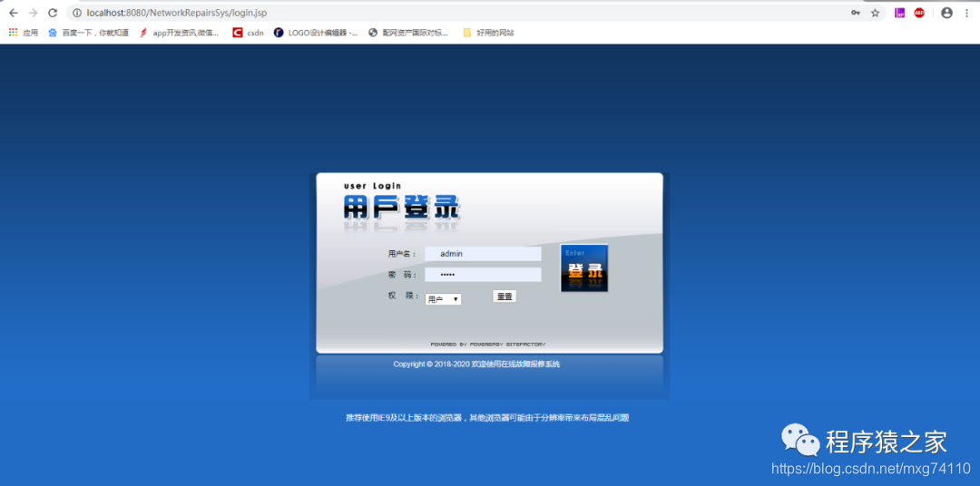
Task: Bookmark this page with the star icon
Action: click(x=875, y=13)
